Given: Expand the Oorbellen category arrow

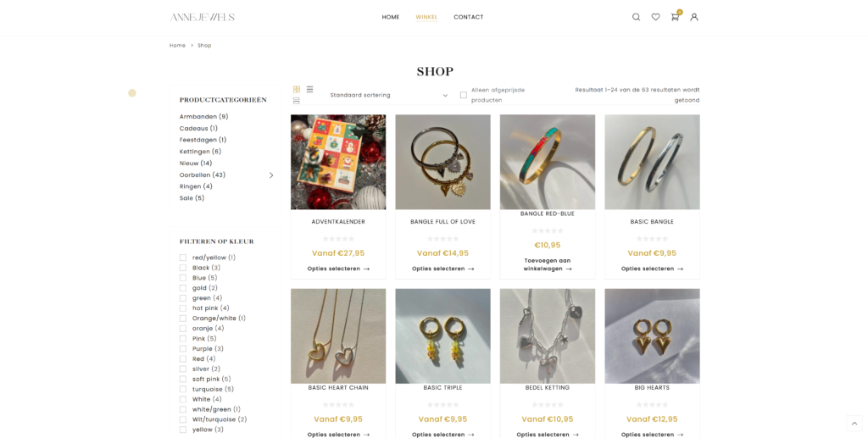Looking at the screenshot, I should coord(271,175).
